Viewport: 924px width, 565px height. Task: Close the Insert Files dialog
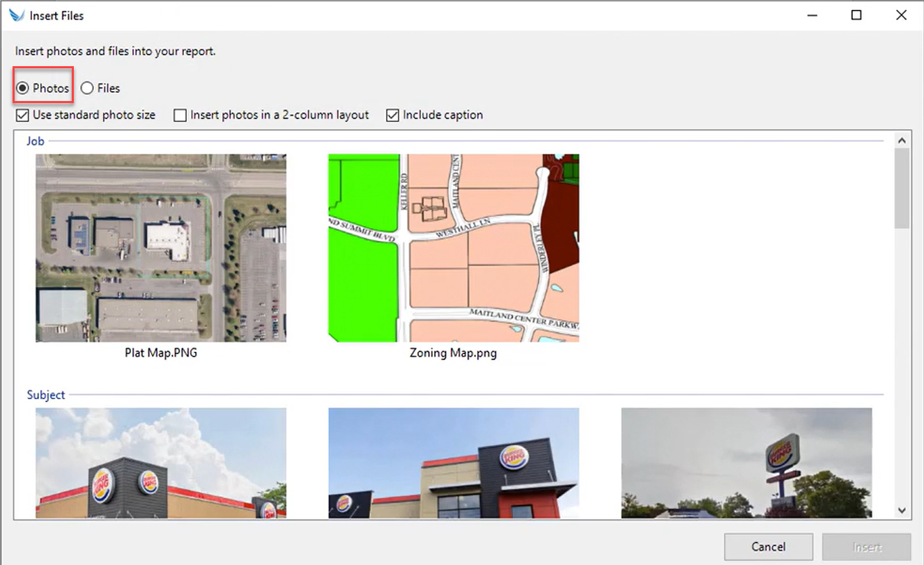coord(901,15)
